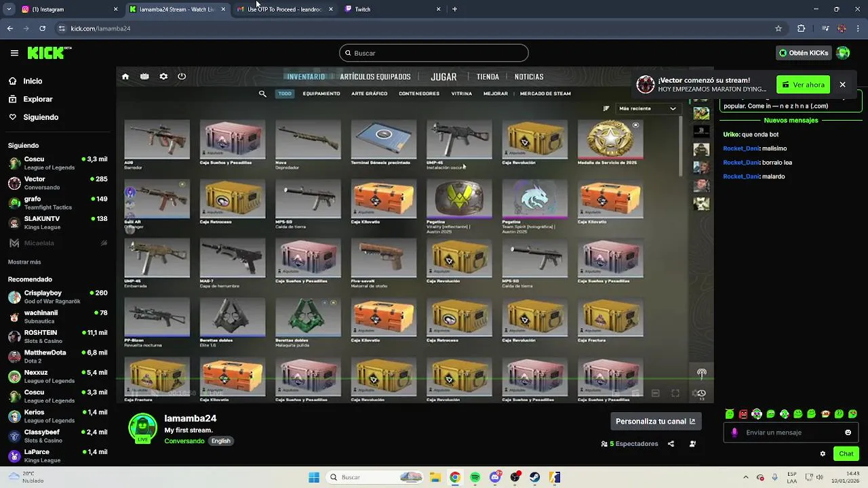Image resolution: width=868 pixels, height=488 pixels.
Task: Click the inventory vertical scrollbar
Action: click(681, 146)
